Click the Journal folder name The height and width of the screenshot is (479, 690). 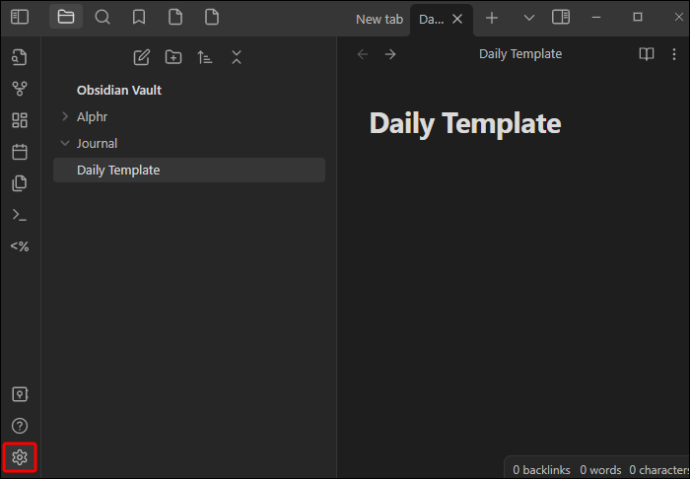coord(97,143)
